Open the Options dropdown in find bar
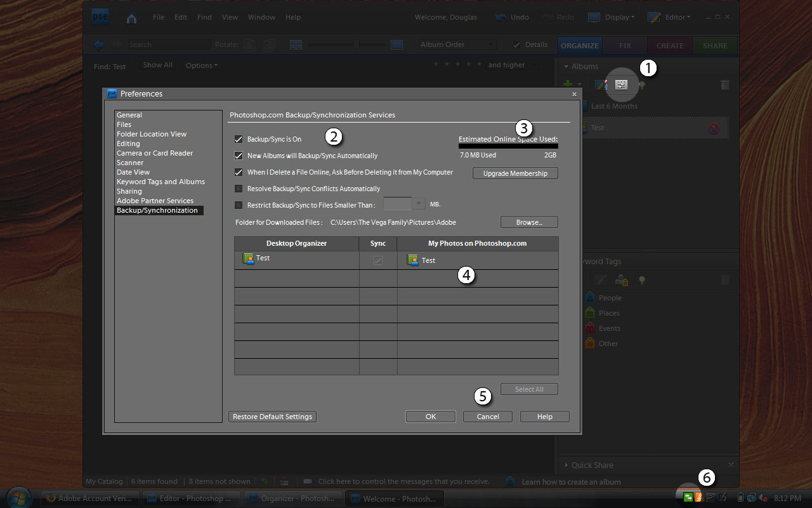 pyautogui.click(x=201, y=65)
